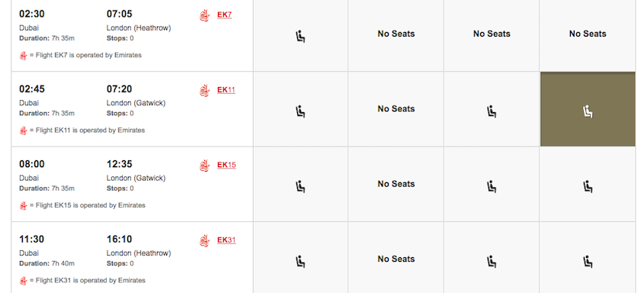Select the seat icon in EK7's first fare column
644x293 pixels.
click(300, 37)
